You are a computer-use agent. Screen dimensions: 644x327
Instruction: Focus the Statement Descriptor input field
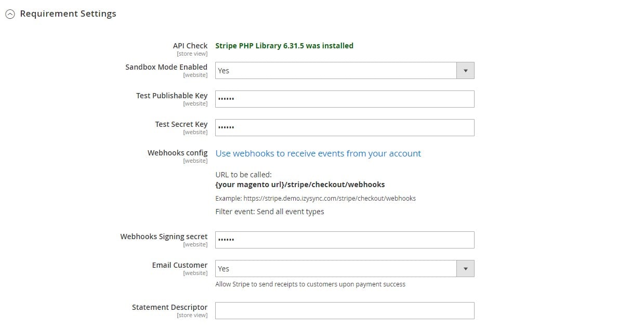(345, 311)
